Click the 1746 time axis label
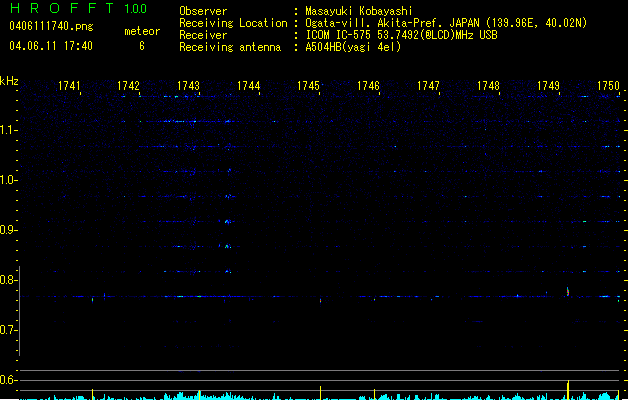This screenshot has width=629, height=400. (368, 86)
